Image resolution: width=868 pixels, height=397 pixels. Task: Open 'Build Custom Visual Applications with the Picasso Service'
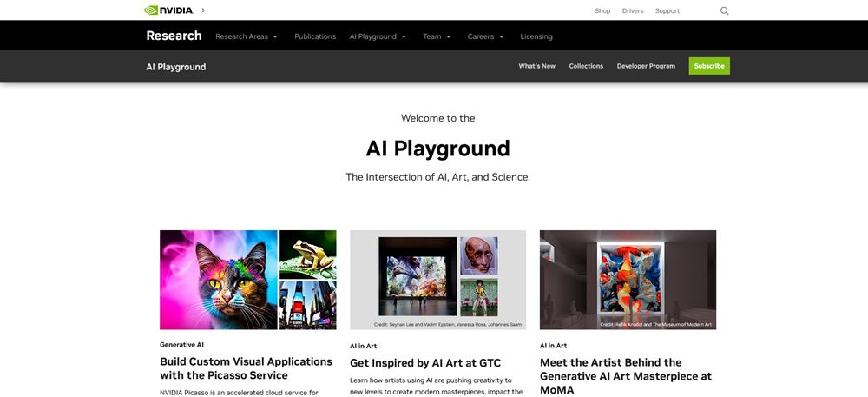pyautogui.click(x=247, y=368)
